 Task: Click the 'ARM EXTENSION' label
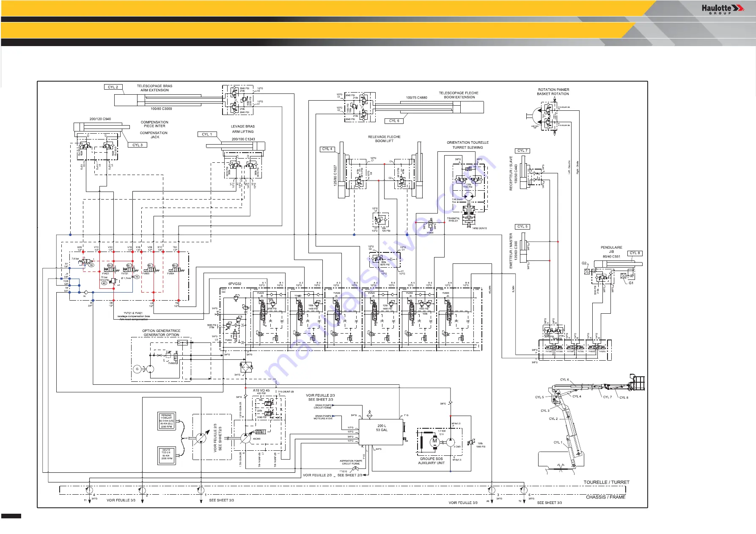point(154,90)
